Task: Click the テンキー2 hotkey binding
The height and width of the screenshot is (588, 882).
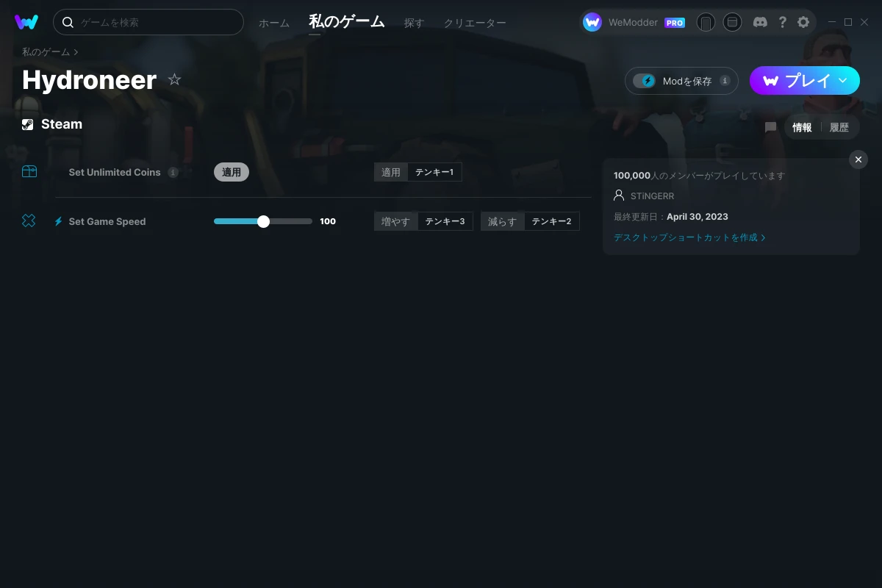Action: [x=552, y=221]
